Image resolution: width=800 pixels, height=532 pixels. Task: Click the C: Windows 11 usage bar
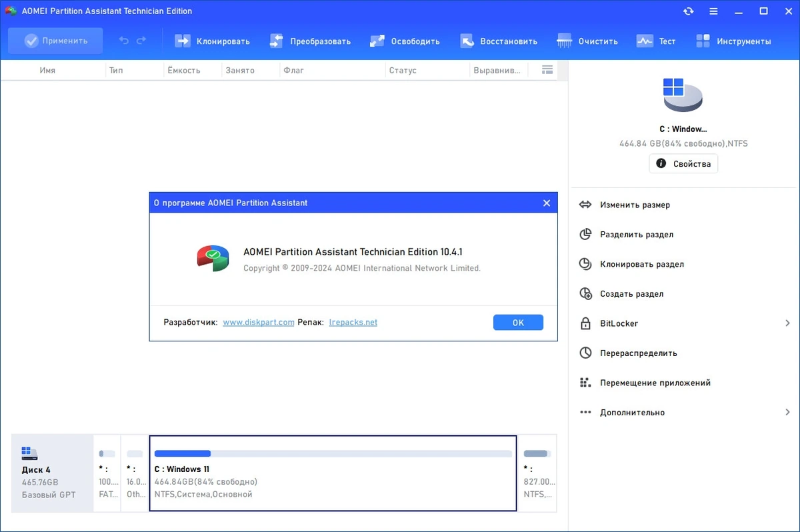coord(333,453)
